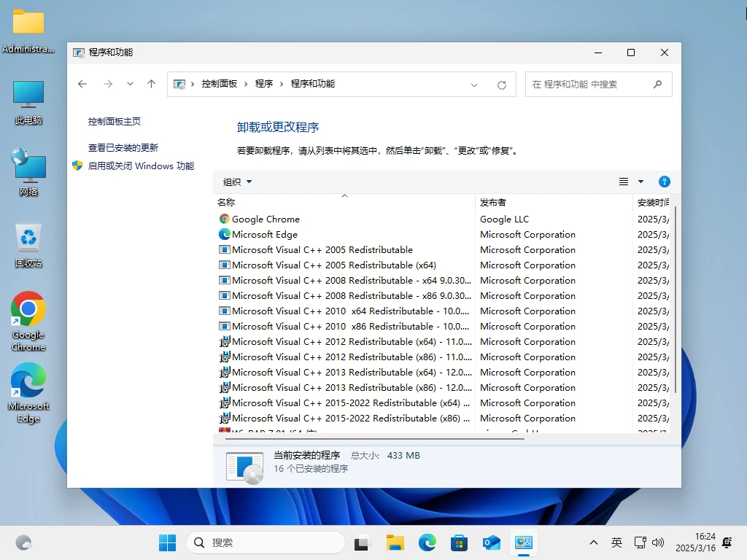Viewport: 747px width, 560px height.
Task: Click the taskbar 搜索 box
Action: click(x=266, y=542)
